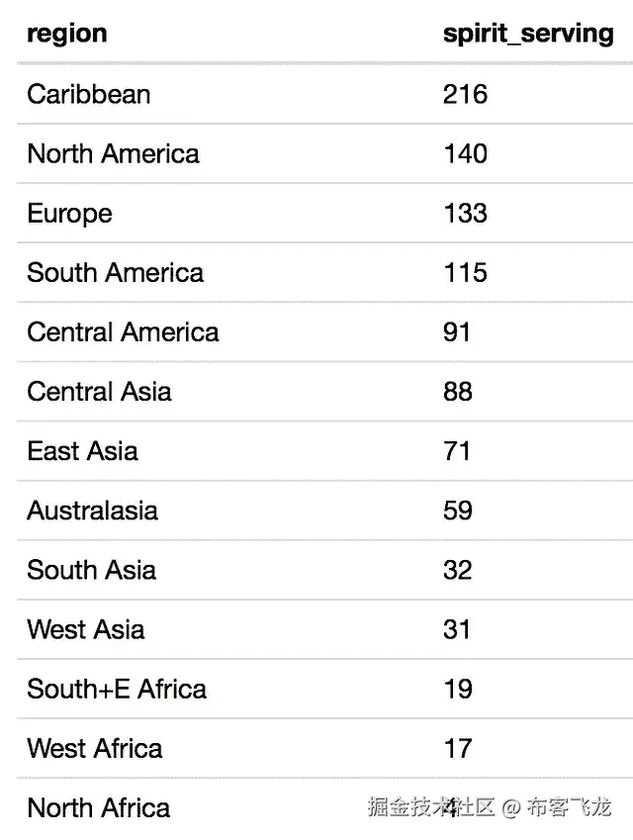Image resolution: width=633 pixels, height=840 pixels.
Task: Click the region column header
Action: tap(67, 34)
